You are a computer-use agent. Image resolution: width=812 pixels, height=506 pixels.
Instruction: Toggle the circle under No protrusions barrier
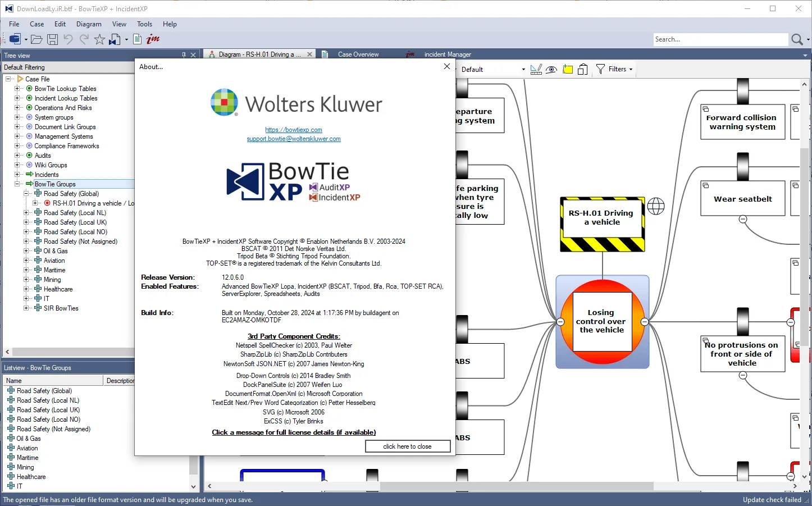tap(743, 376)
